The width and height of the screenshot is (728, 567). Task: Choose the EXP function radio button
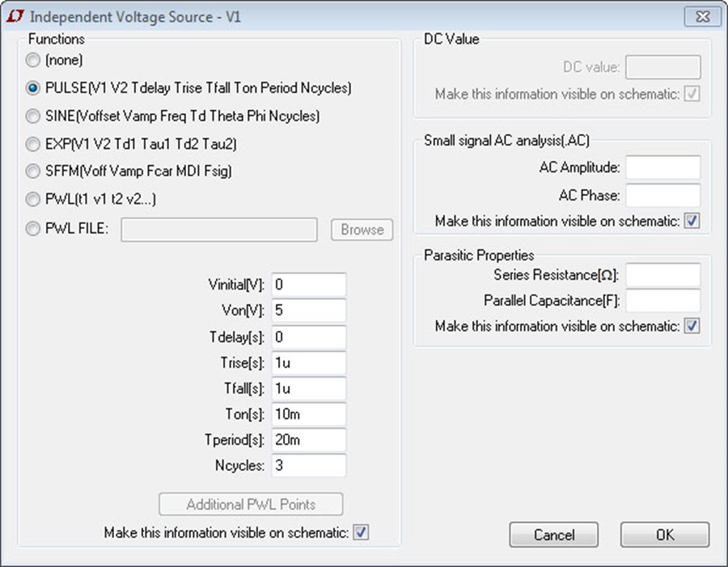(x=33, y=144)
